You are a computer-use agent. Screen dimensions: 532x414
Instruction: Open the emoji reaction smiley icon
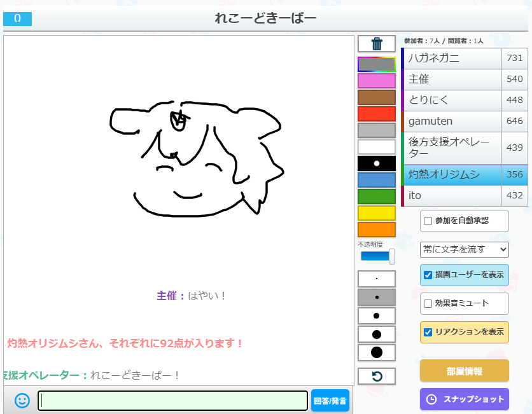[x=22, y=401]
